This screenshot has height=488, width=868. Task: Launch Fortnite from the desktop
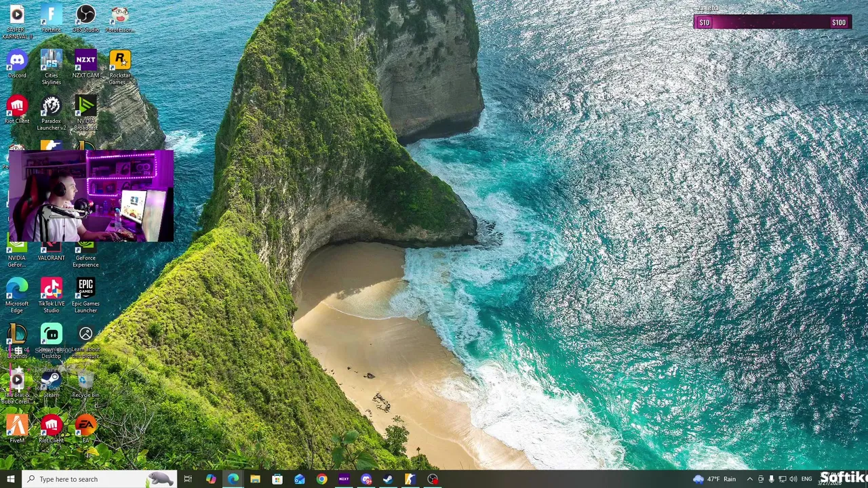coord(51,18)
